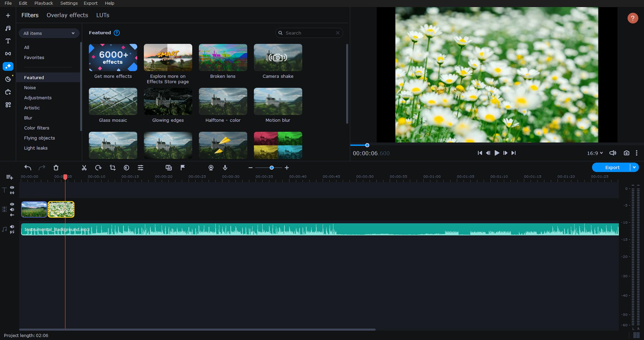Click the Export button
The height and width of the screenshot is (340, 644).
click(612, 167)
